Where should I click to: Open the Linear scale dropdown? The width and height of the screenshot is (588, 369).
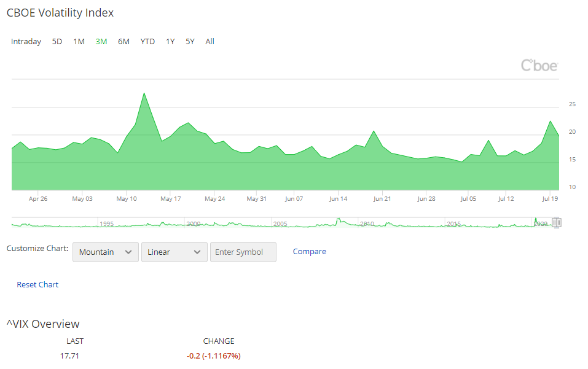tap(174, 252)
